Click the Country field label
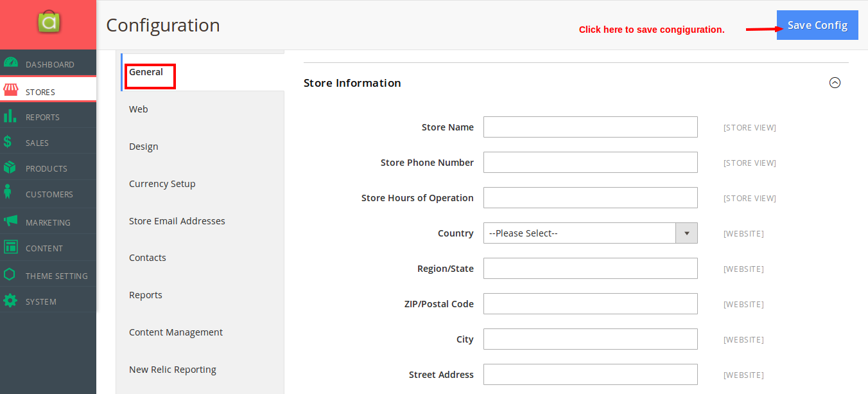This screenshot has height=394, width=868. (x=456, y=233)
